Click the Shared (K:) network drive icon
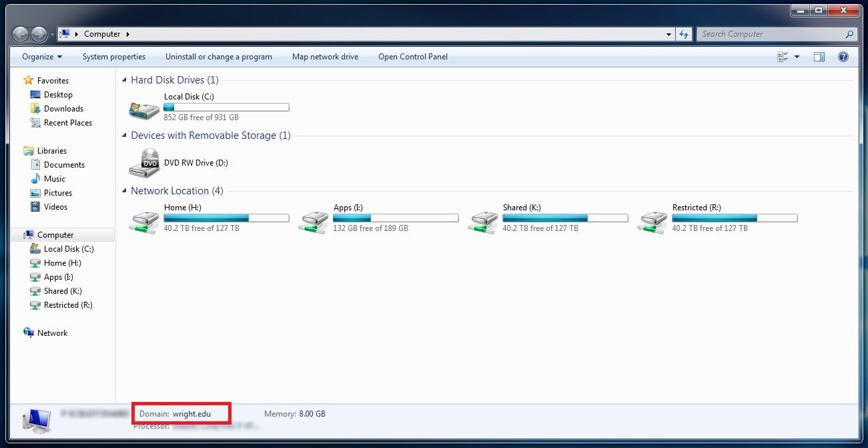 tap(483, 219)
